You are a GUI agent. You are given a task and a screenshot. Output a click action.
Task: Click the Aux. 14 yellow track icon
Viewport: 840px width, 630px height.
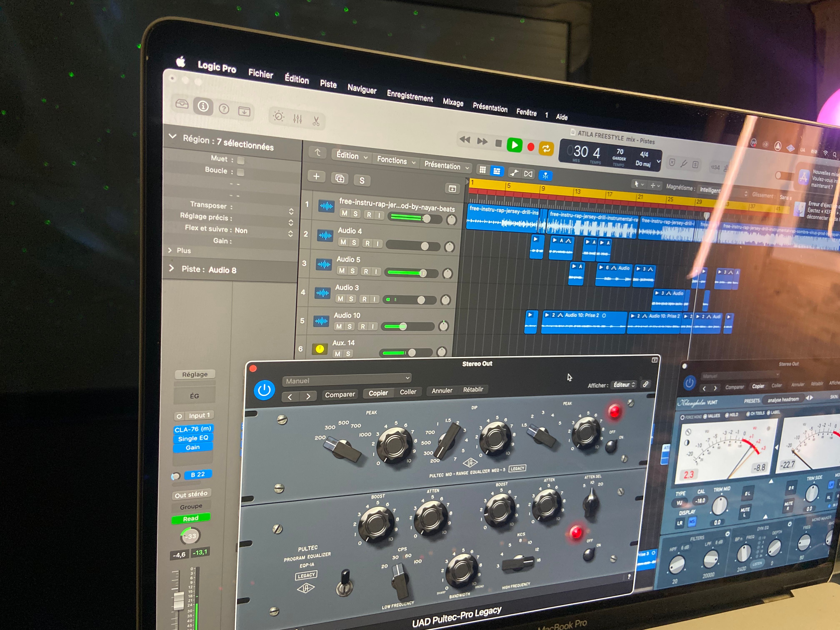pyautogui.click(x=320, y=349)
